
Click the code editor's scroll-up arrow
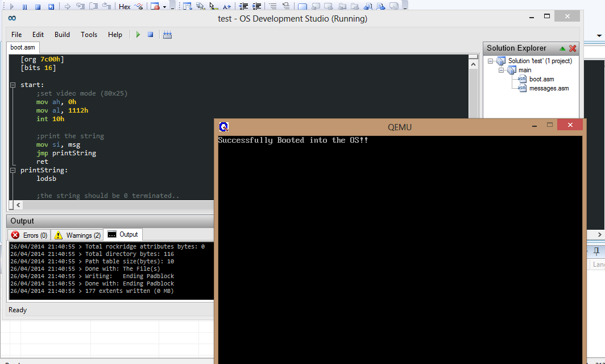coord(474,64)
